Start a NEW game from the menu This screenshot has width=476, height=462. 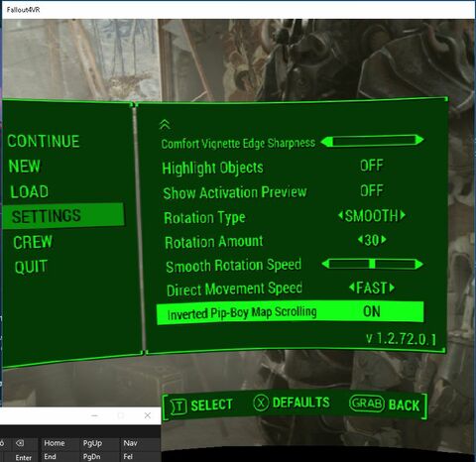tap(25, 167)
